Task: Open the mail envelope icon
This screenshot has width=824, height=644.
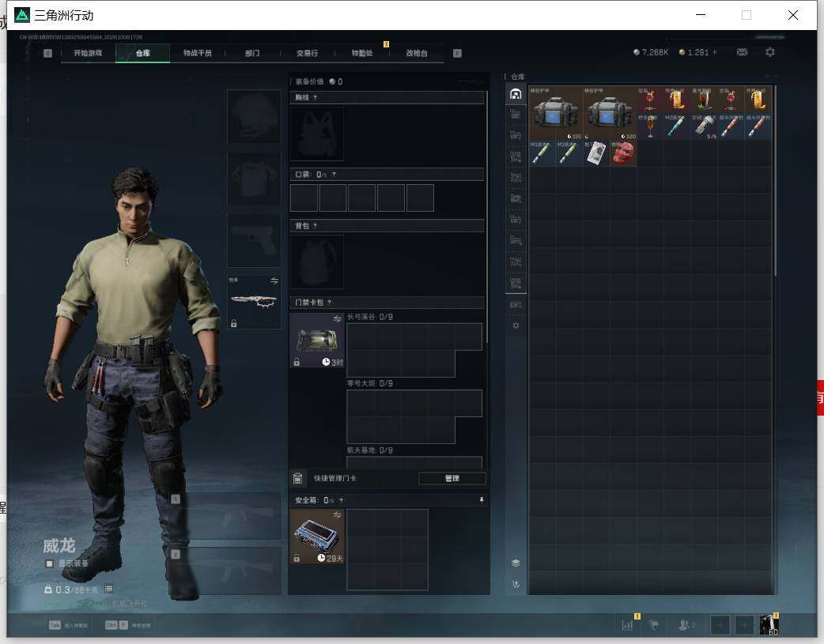Action: [742, 52]
